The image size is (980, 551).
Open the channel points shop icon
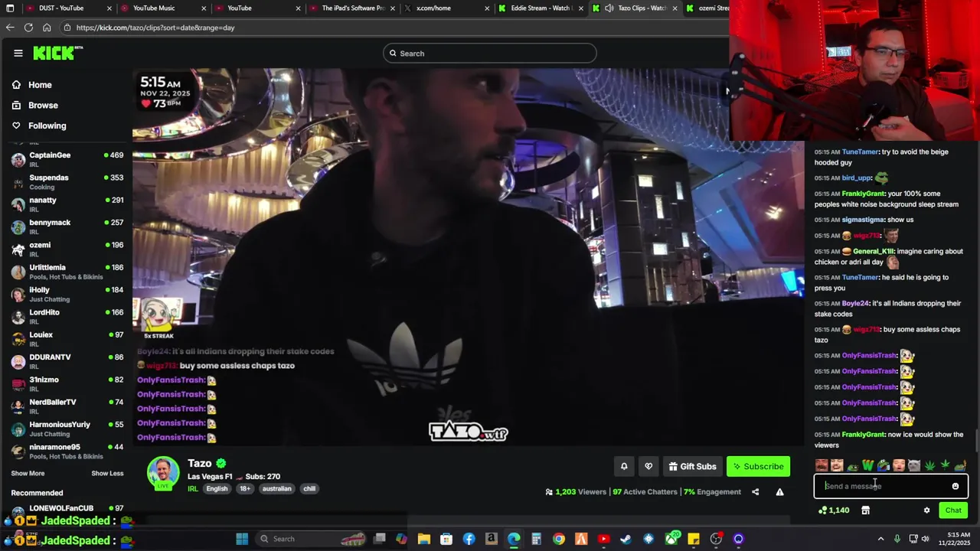tap(865, 510)
